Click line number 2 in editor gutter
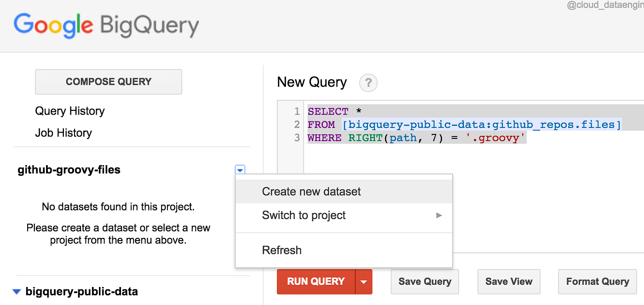The image size is (644, 305). 297,125
